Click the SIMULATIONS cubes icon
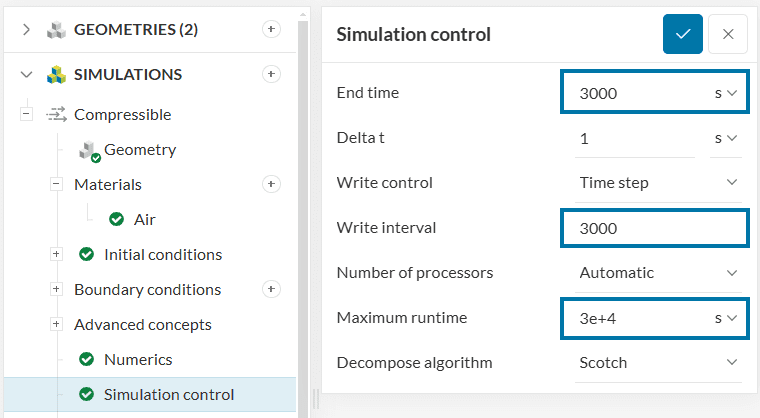Image resolution: width=760 pixels, height=418 pixels. point(56,75)
